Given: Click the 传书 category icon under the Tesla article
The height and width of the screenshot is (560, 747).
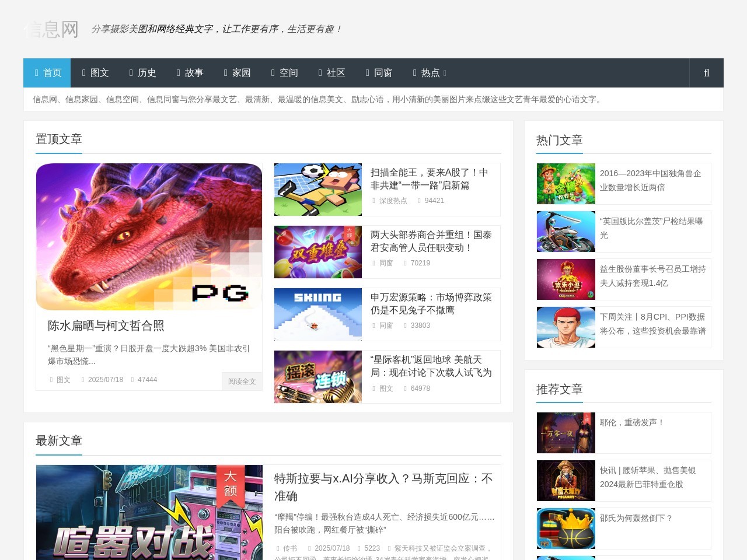Looking at the screenshot, I should coord(278,548).
